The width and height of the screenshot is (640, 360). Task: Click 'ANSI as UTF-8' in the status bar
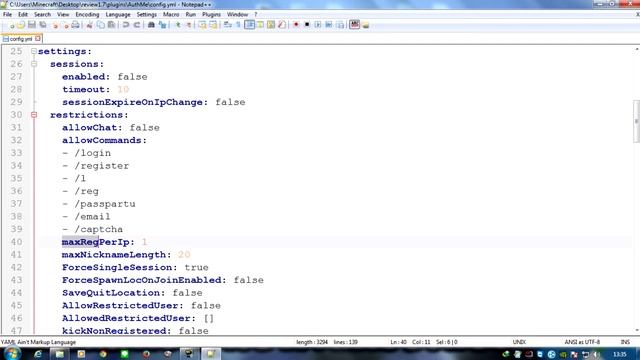(x=582, y=342)
